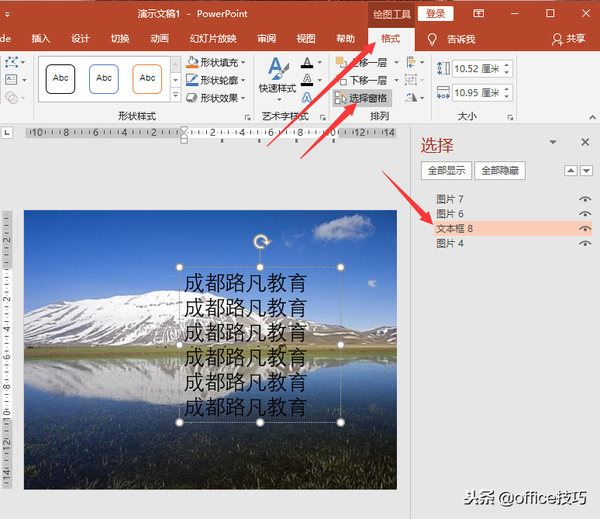
Task: Click the 全部隐藏 button
Action: pos(500,171)
